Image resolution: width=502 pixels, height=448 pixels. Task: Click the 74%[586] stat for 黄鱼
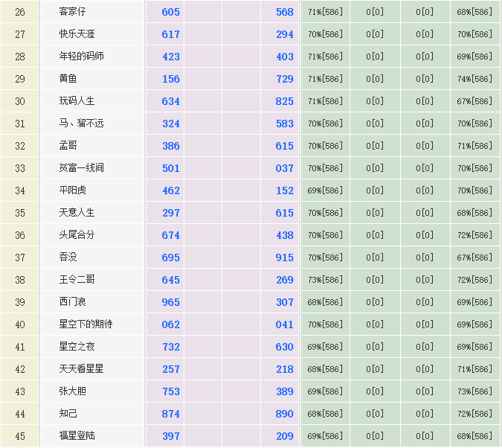coord(474,79)
